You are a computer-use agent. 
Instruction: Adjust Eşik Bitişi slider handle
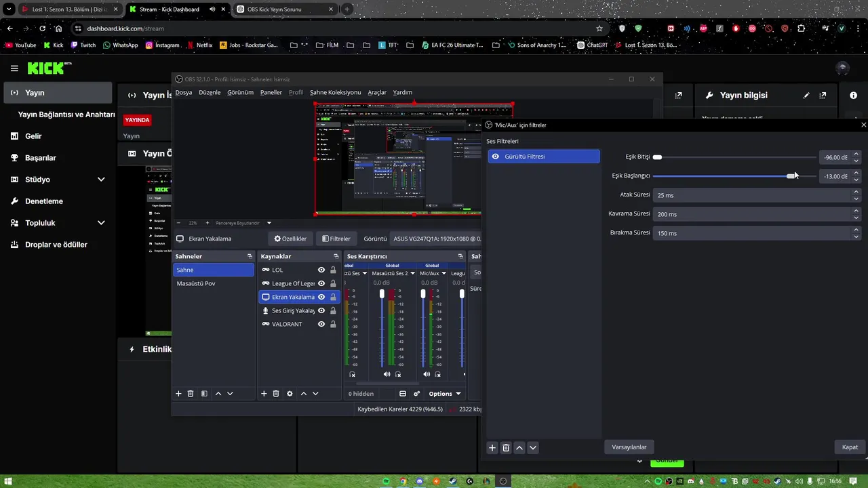[x=657, y=157]
